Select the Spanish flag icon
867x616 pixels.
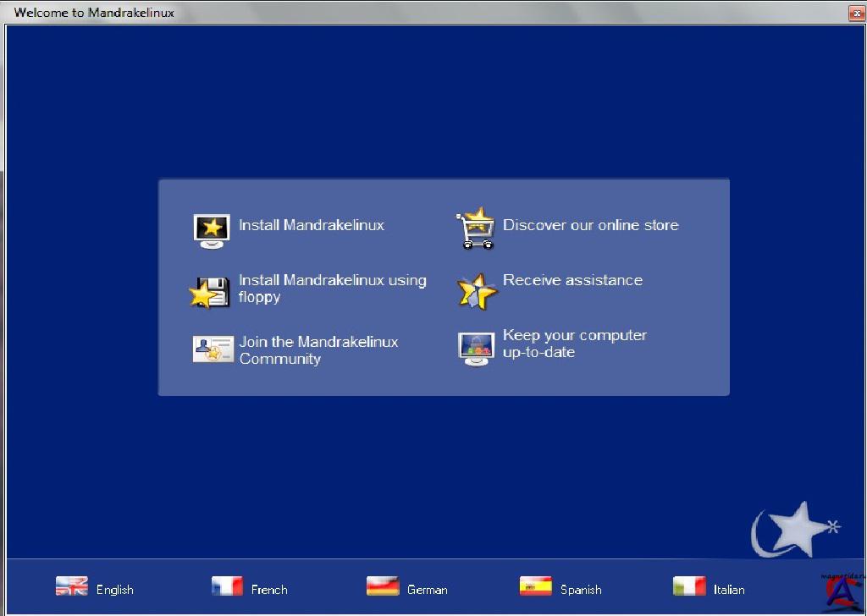[x=535, y=586]
